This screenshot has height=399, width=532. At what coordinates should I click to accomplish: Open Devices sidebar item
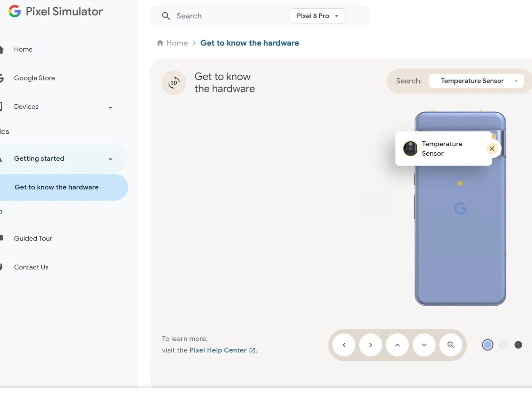[x=26, y=107]
